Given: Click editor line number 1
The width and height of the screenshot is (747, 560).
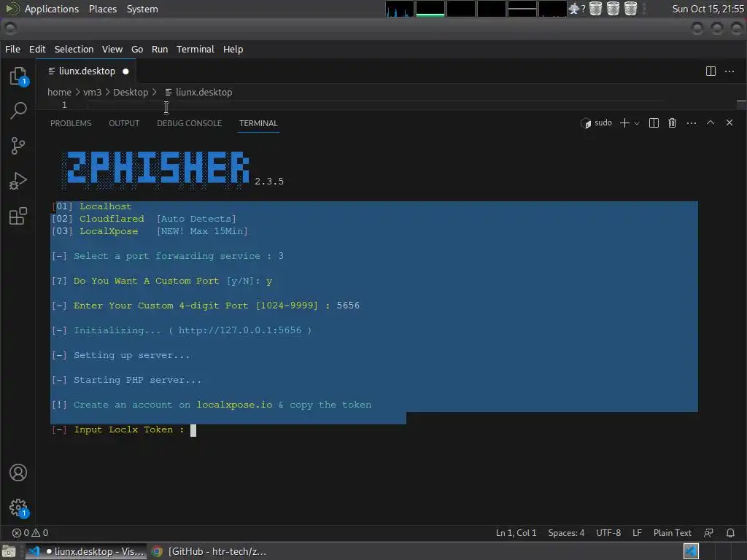Looking at the screenshot, I should tap(64, 105).
